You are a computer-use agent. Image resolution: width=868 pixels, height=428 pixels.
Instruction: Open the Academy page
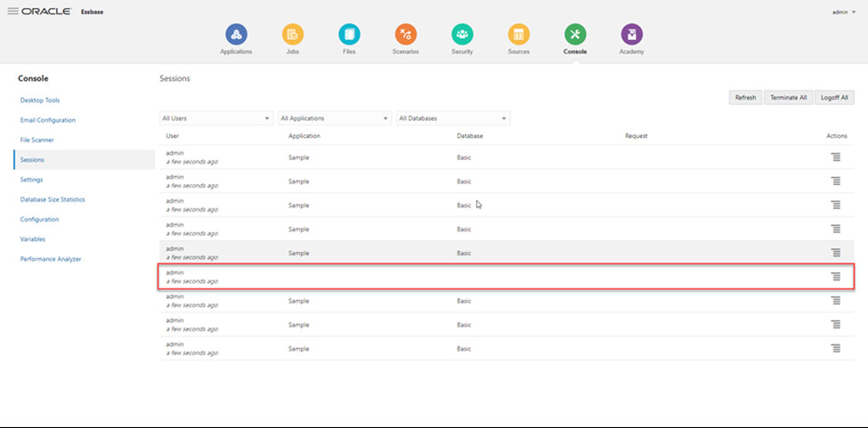[631, 40]
